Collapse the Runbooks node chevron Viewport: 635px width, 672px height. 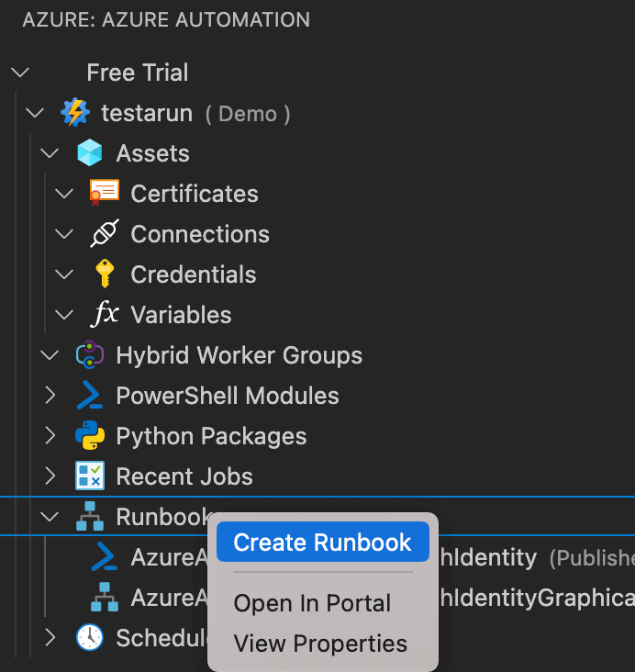pos(50,517)
